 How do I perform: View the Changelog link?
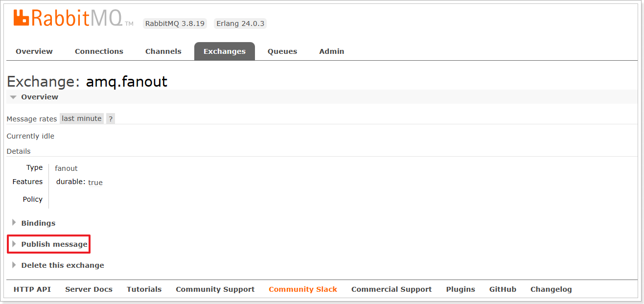pos(551,289)
